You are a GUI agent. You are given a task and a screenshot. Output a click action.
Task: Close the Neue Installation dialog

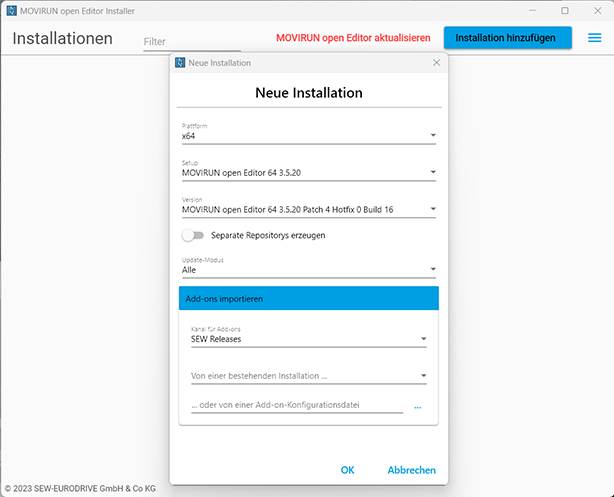tap(436, 62)
